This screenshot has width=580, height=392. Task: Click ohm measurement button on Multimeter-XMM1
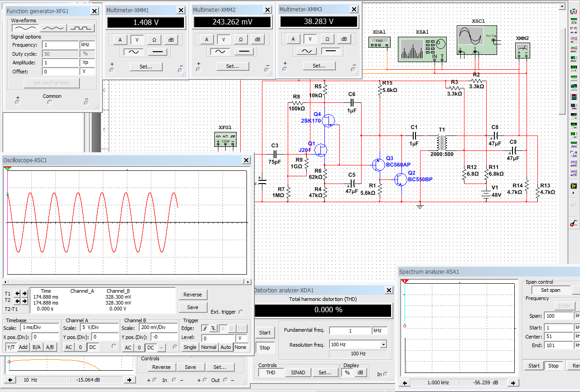click(x=154, y=40)
